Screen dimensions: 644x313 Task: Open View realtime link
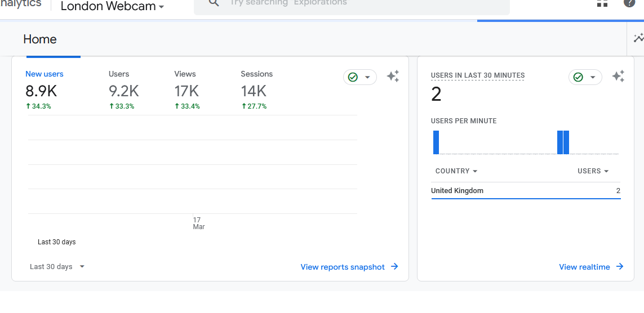click(x=591, y=267)
